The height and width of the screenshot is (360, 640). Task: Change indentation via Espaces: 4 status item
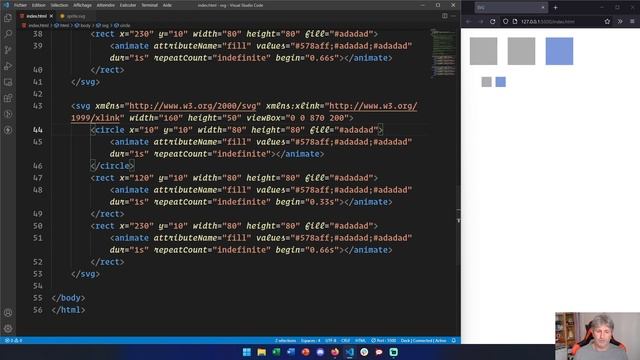point(310,340)
